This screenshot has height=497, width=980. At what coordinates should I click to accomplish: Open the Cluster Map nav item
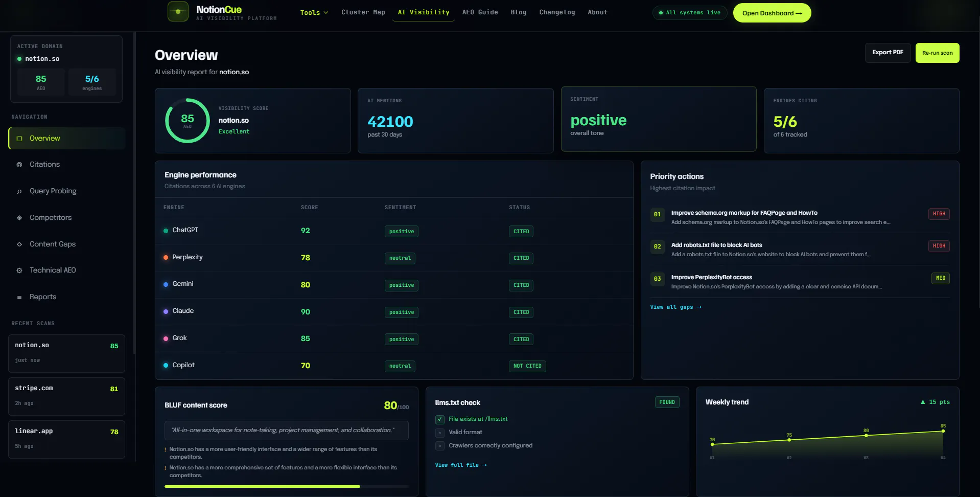363,12
